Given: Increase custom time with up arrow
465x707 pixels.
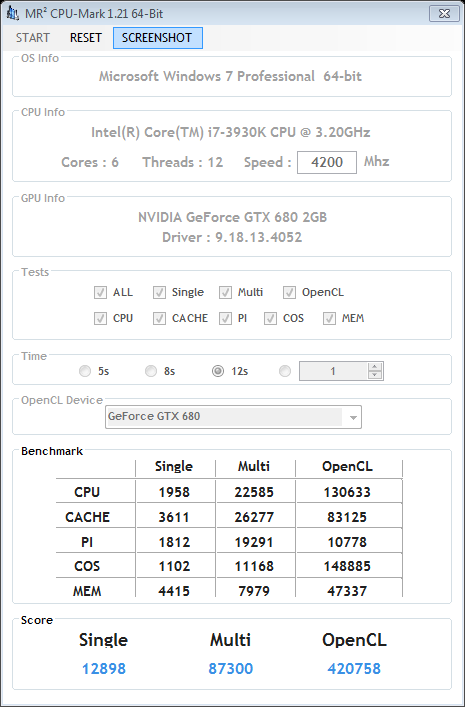Looking at the screenshot, I should pyautogui.click(x=375, y=367).
